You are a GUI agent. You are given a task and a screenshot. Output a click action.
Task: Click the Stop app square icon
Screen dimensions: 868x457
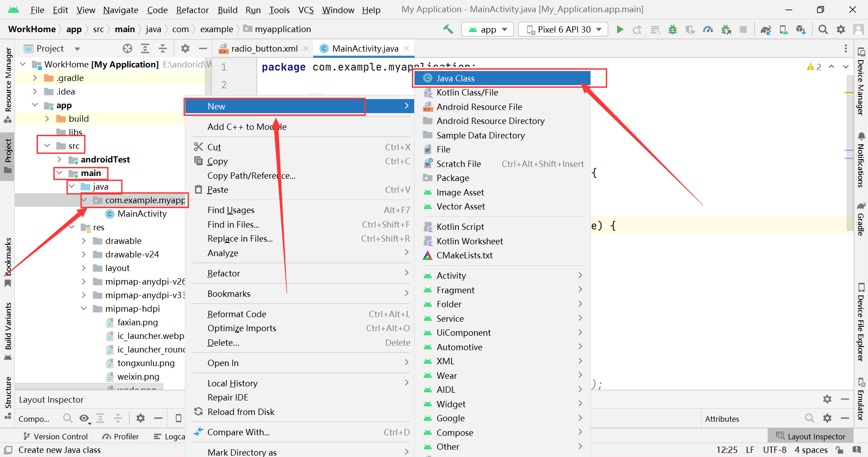(743, 29)
